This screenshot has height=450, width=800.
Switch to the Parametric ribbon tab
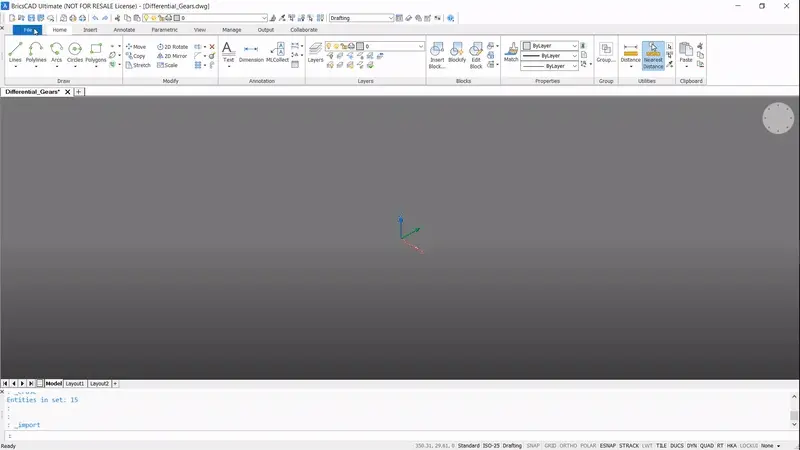[164, 30]
